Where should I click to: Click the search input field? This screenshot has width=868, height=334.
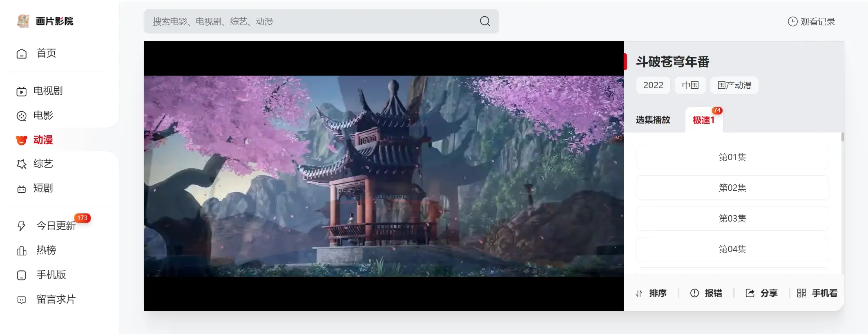[321, 21]
